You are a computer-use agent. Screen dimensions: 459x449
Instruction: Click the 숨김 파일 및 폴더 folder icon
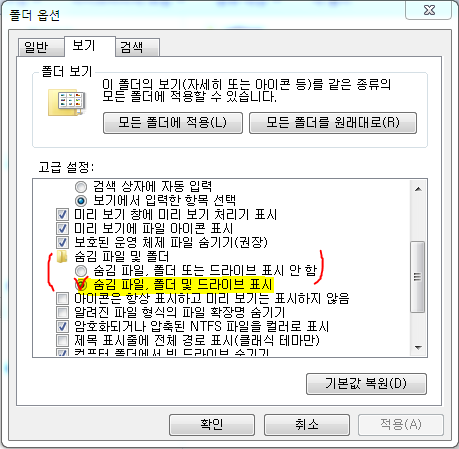click(62, 257)
